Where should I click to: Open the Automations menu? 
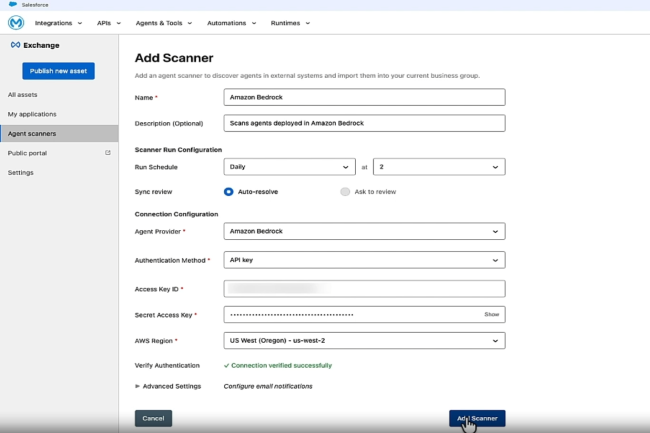(232, 23)
